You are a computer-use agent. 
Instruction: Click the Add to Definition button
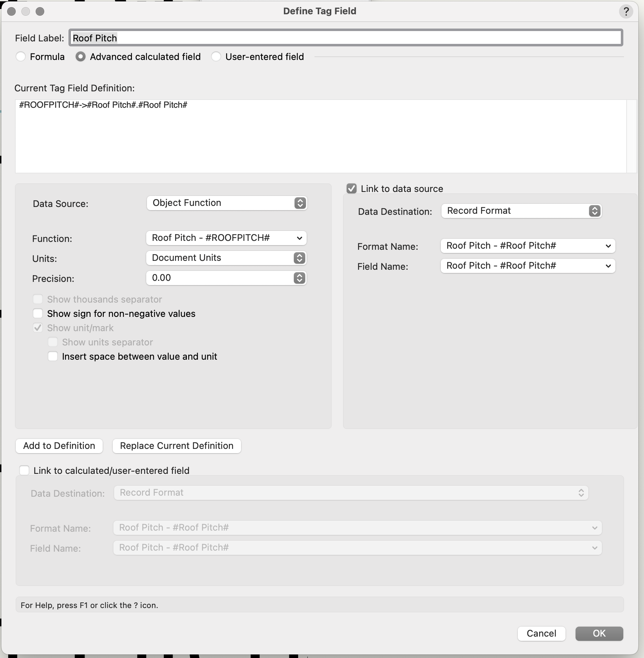coord(59,446)
